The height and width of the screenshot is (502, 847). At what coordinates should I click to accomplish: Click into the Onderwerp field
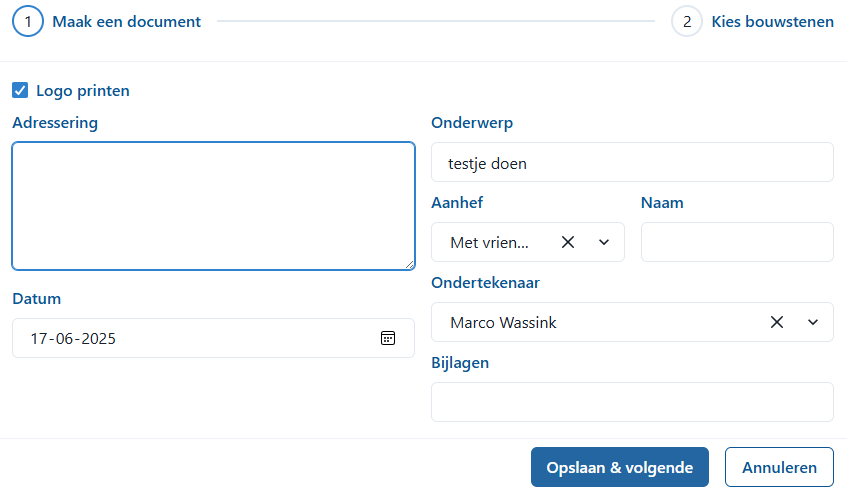pyautogui.click(x=631, y=162)
